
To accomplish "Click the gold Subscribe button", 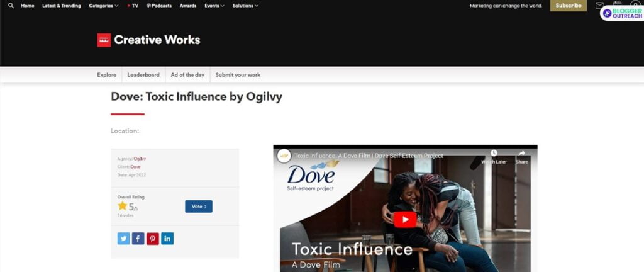I will pyautogui.click(x=569, y=5).
